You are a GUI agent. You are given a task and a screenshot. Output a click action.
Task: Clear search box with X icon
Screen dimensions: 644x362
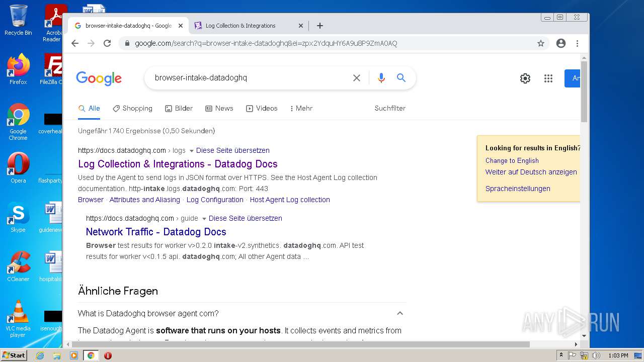357,78
